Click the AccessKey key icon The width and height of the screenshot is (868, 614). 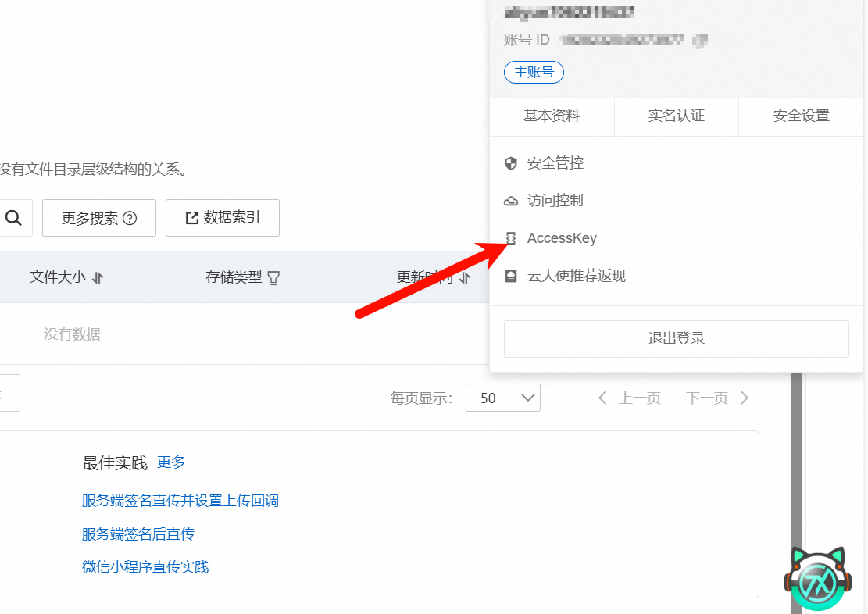click(x=511, y=238)
